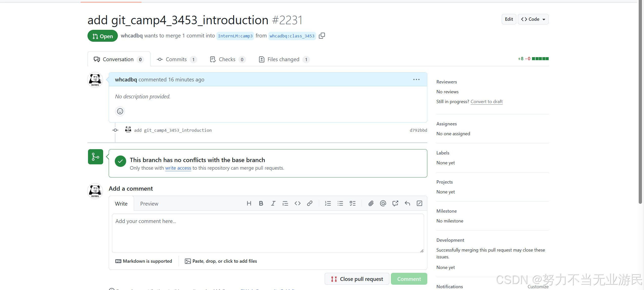Add emoji reaction with smiley icon

pyautogui.click(x=120, y=111)
